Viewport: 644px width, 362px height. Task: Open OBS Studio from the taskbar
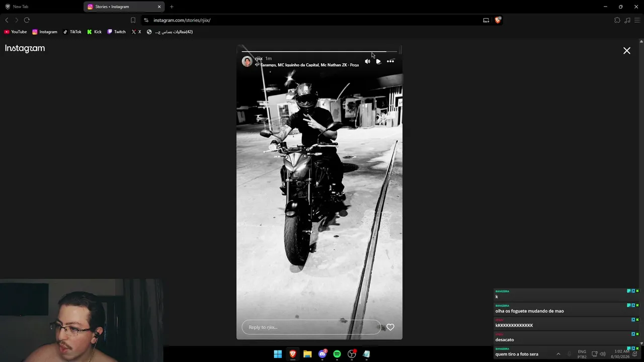(352, 354)
